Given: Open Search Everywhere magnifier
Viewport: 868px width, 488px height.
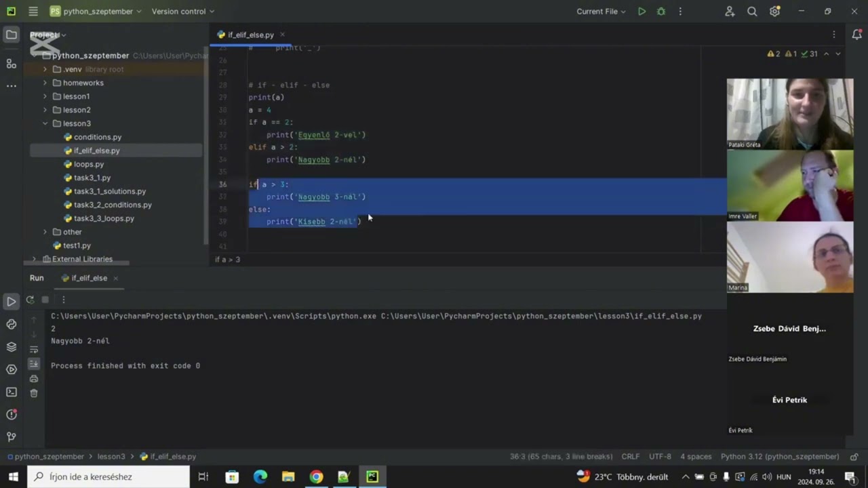Looking at the screenshot, I should [752, 12].
